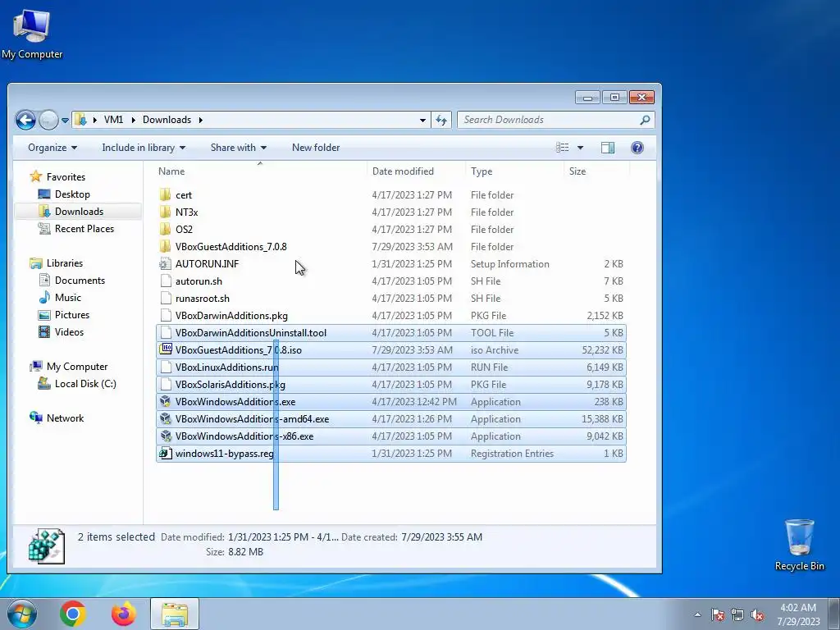This screenshot has width=840, height=630.
Task: Click the refresh button beside address bar
Action: (x=441, y=120)
